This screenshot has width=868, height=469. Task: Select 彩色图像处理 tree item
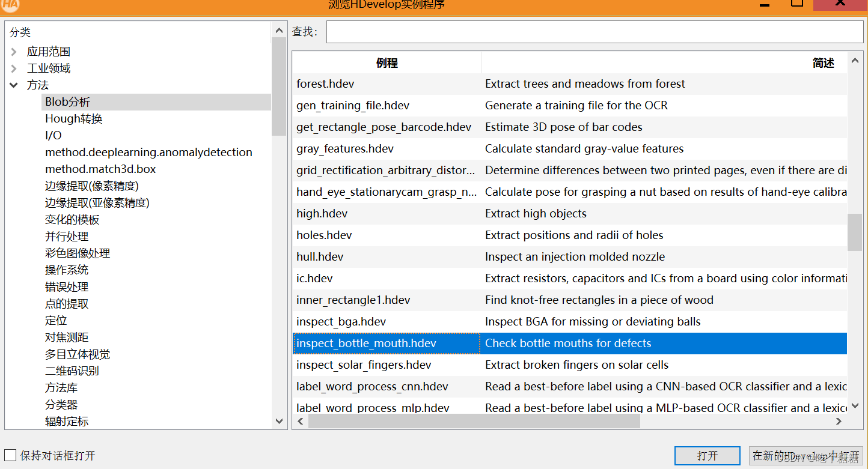pos(78,253)
